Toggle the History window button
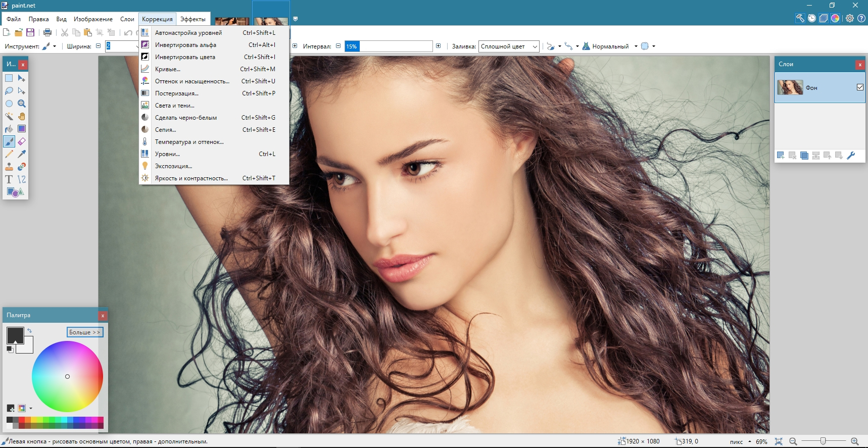 coord(812,18)
